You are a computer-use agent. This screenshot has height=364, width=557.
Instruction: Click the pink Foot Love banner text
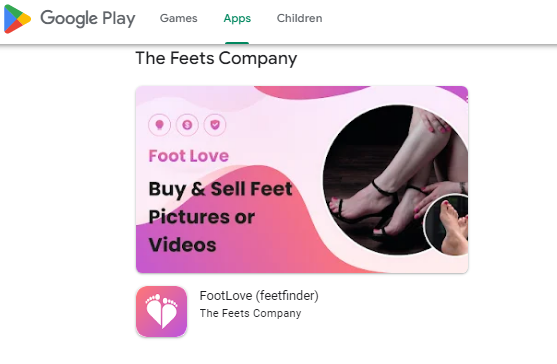[189, 156]
